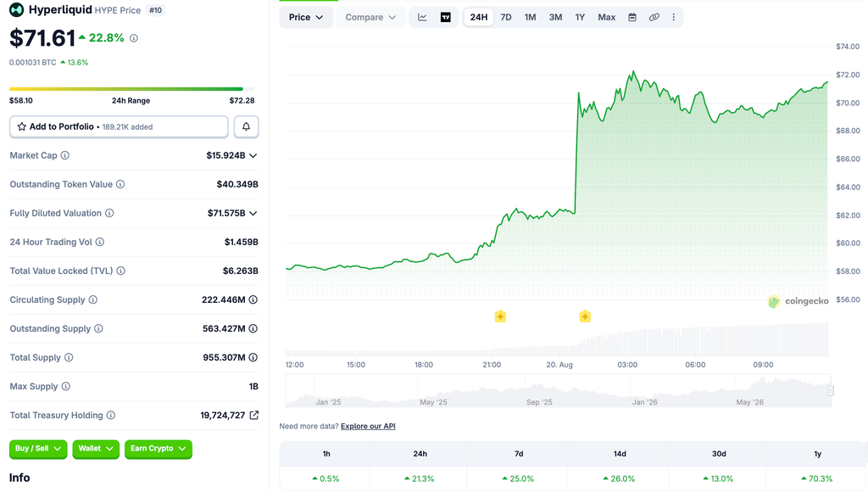868x492 pixels.
Task: Open info icon beside 222.446M value
Action: (x=253, y=299)
